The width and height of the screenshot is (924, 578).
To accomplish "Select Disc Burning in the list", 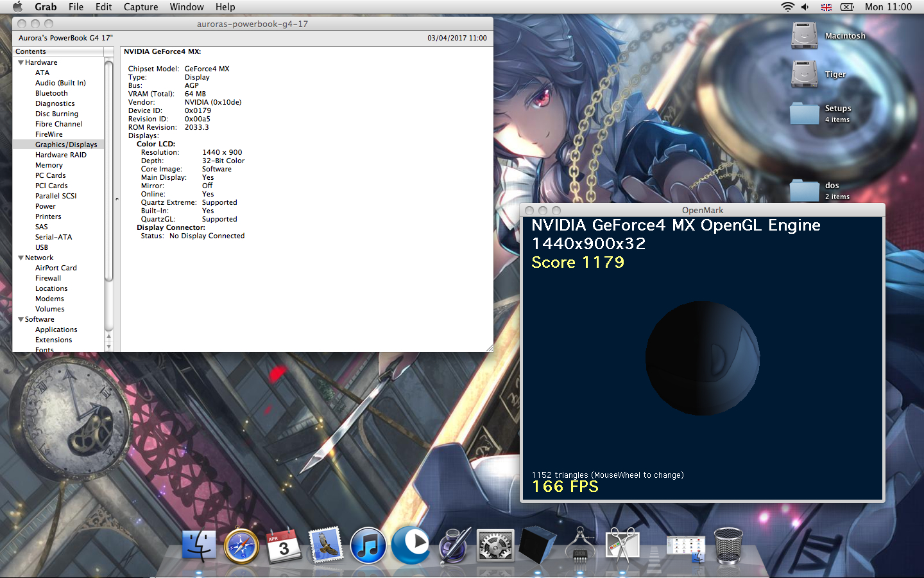I will point(56,114).
